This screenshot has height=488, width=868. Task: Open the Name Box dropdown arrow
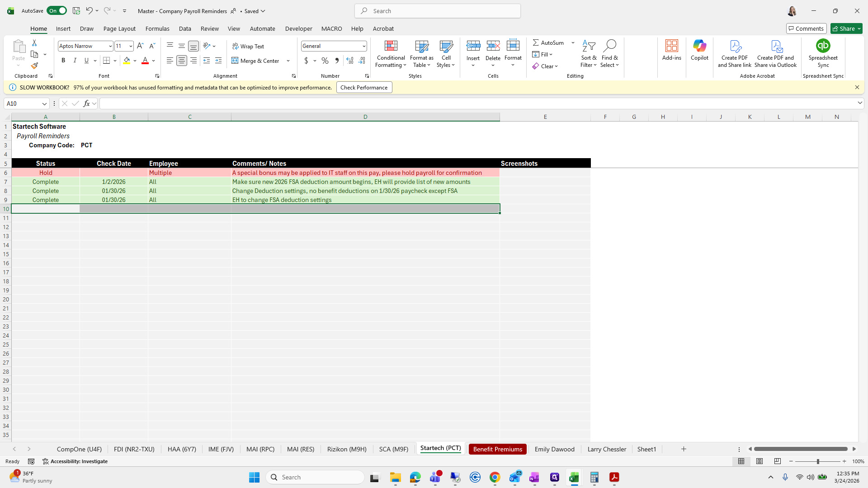[44, 103]
